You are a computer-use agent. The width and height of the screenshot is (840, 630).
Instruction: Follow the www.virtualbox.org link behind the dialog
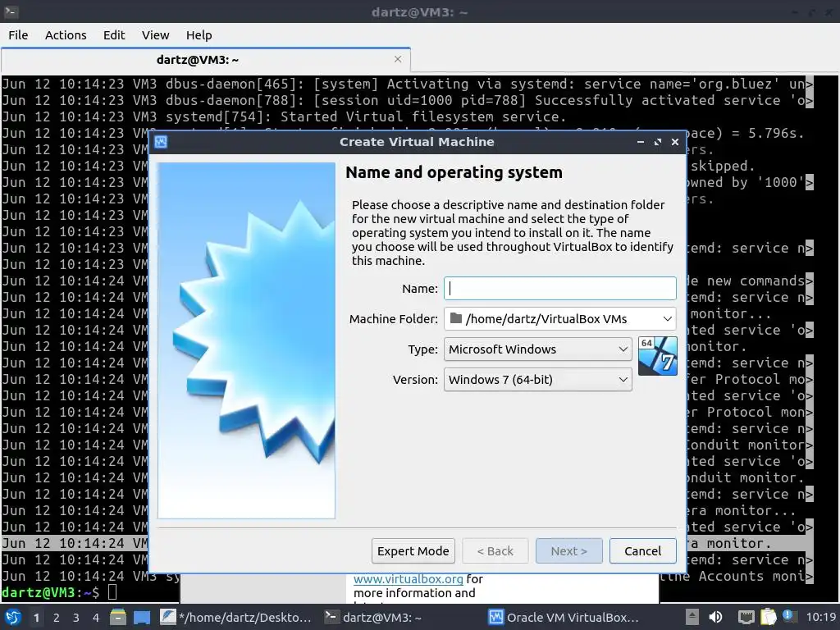point(409,579)
